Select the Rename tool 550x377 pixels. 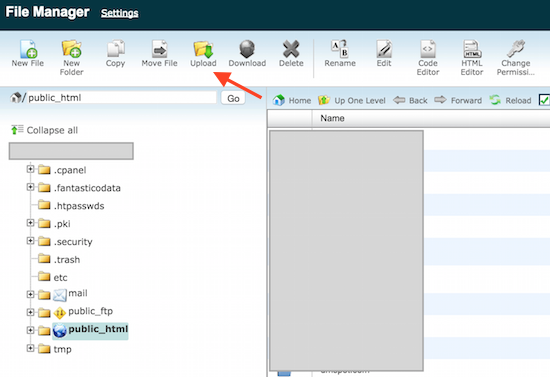(340, 49)
